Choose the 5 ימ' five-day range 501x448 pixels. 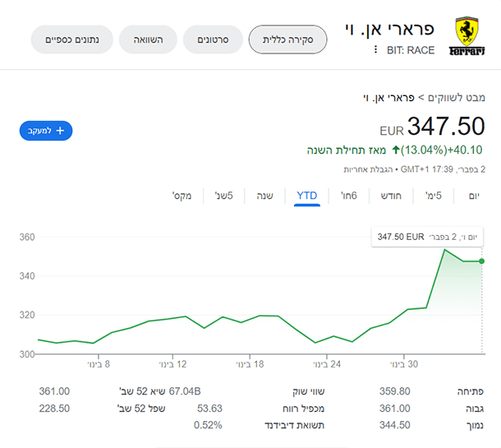(434, 196)
